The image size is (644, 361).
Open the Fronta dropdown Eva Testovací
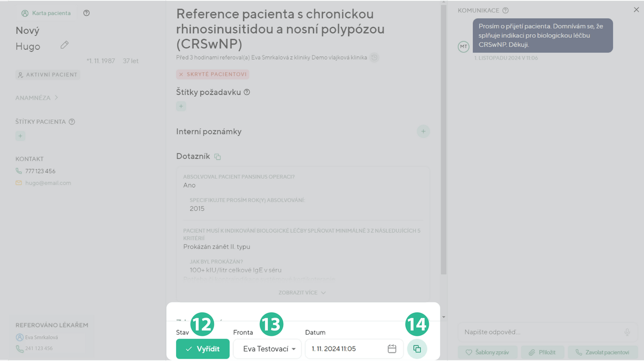(x=267, y=349)
